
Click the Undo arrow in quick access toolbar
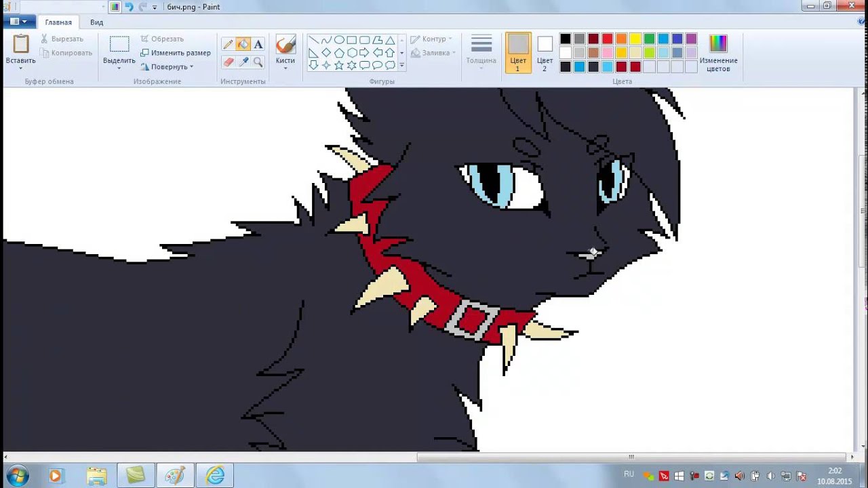(x=129, y=7)
